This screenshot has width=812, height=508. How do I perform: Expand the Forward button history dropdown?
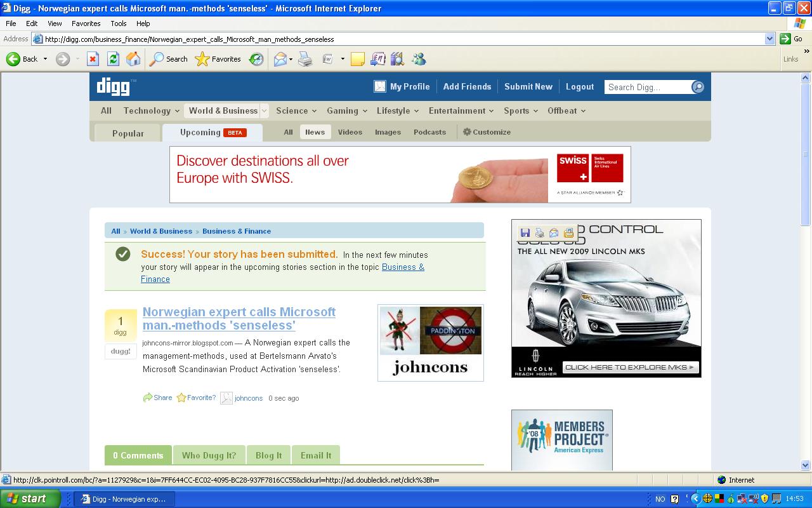pos(77,59)
